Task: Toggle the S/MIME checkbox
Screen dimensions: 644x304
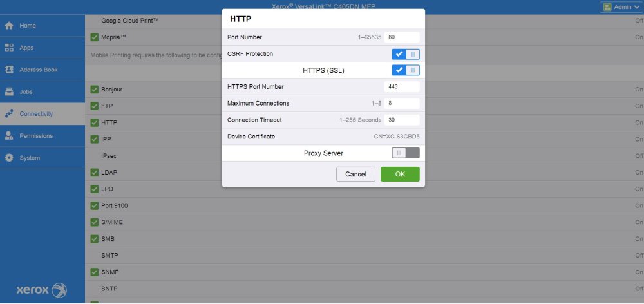Action: 95,222
